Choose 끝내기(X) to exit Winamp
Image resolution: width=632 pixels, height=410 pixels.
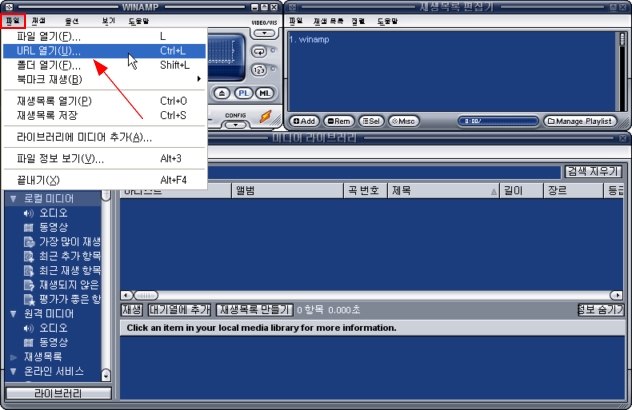[104, 180]
